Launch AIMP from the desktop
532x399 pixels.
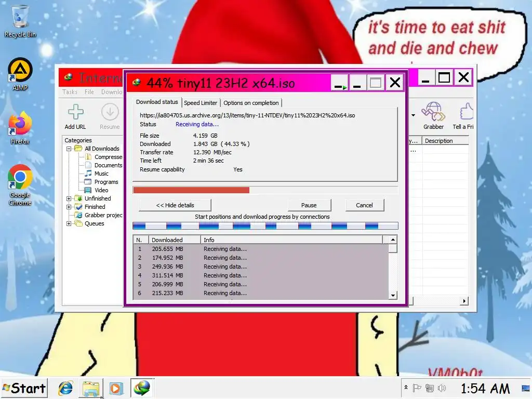point(20,74)
